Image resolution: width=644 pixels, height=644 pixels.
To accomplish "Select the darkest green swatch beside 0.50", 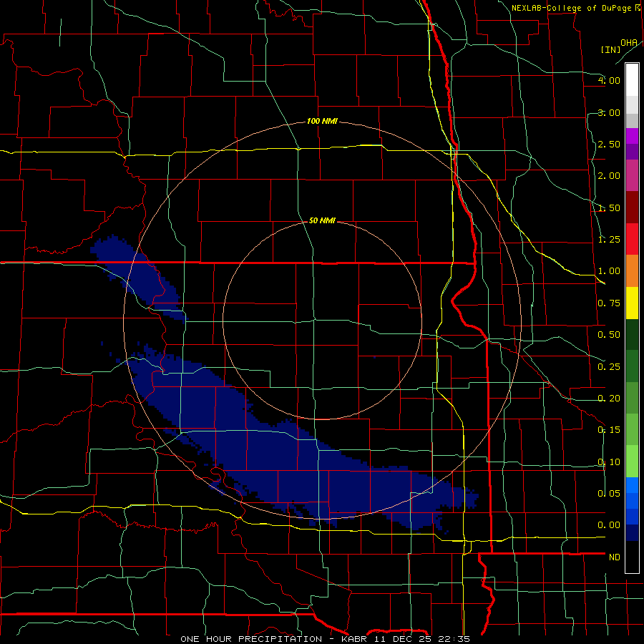I will (x=632, y=334).
